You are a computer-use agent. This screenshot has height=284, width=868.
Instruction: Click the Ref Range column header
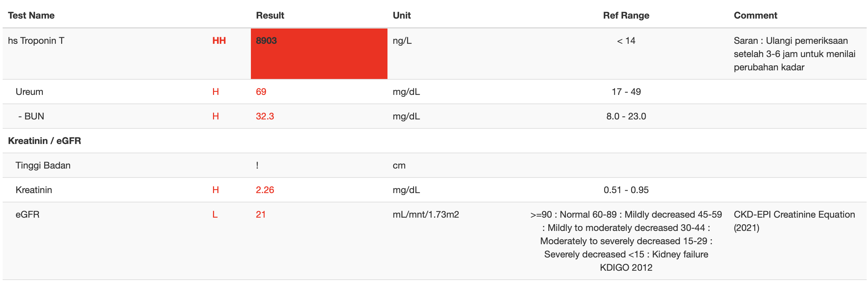626,16
